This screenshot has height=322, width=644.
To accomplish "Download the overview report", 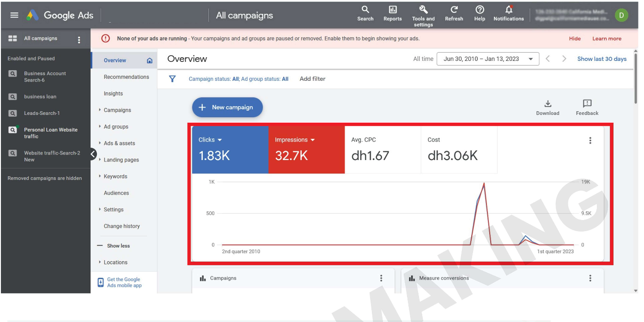I will [547, 107].
